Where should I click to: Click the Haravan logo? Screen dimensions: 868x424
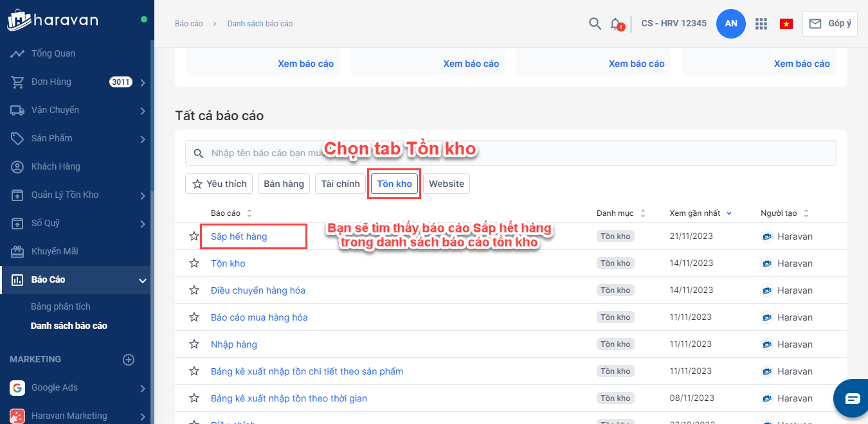coord(53,19)
